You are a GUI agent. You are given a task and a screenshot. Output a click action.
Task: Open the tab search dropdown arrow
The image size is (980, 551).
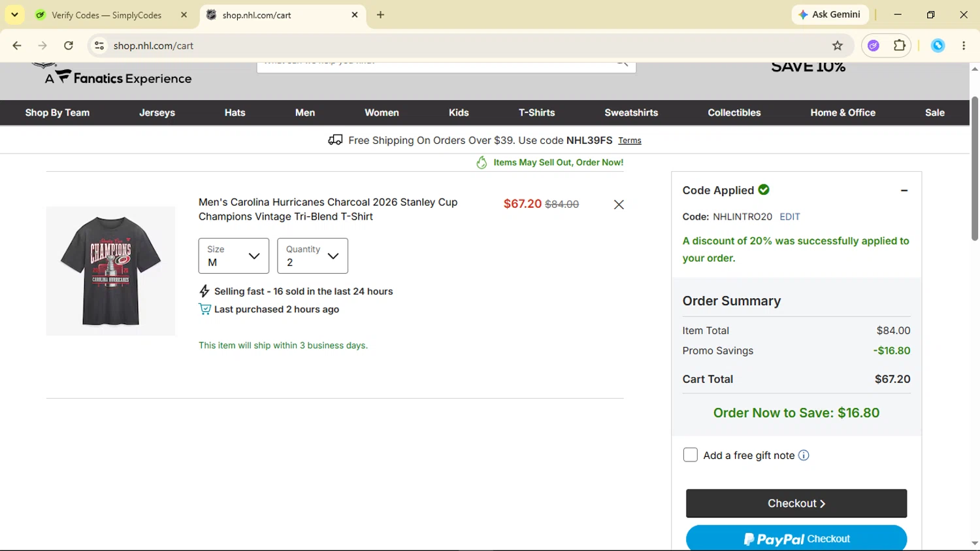click(x=14, y=14)
